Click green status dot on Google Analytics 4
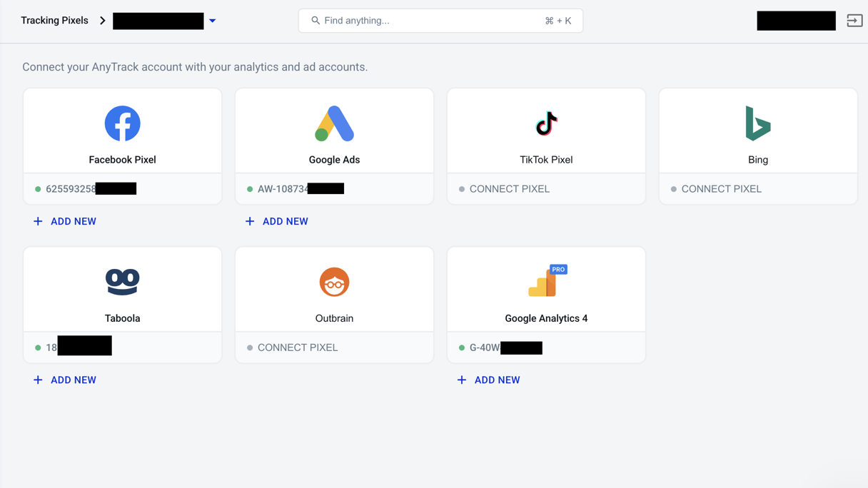Viewport: 868px width, 488px height. pyautogui.click(x=462, y=347)
